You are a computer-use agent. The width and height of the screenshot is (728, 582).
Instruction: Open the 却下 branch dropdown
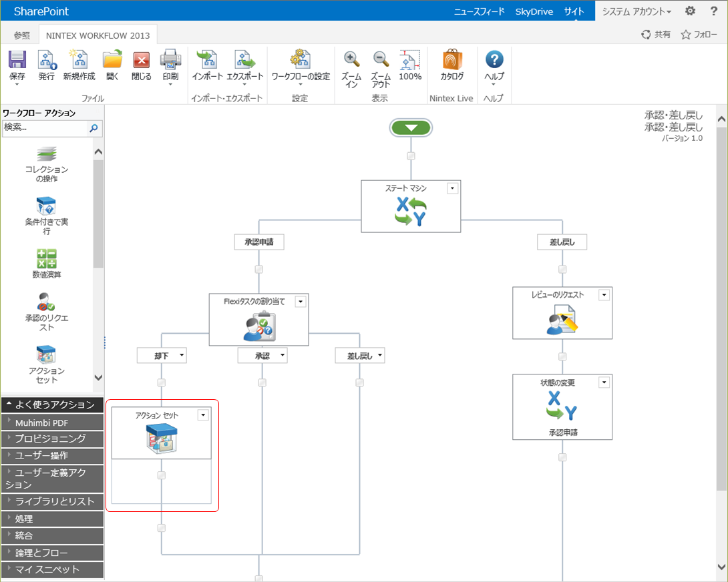coord(181,356)
